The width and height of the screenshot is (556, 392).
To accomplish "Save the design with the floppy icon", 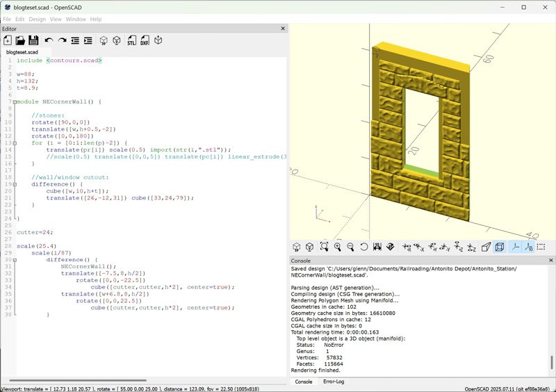I will [x=33, y=40].
